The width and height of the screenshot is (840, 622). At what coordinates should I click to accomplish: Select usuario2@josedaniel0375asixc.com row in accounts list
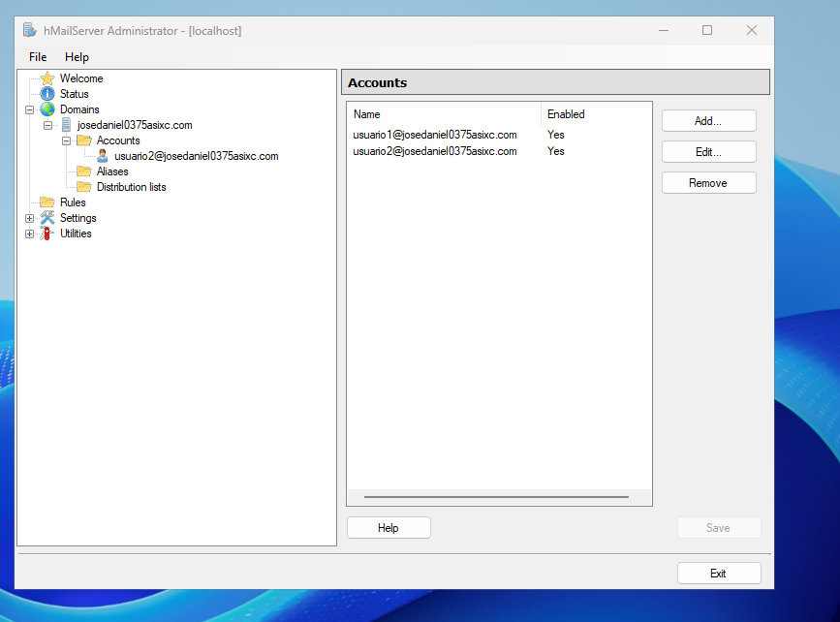coord(434,151)
